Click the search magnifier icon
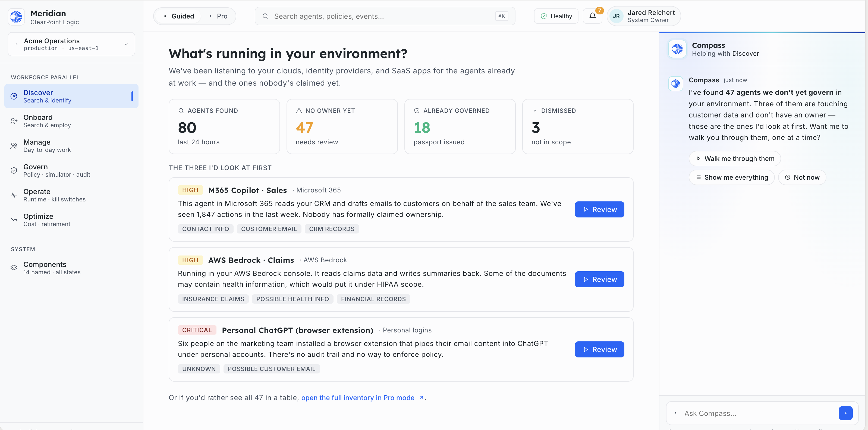The image size is (868, 430). click(x=266, y=16)
